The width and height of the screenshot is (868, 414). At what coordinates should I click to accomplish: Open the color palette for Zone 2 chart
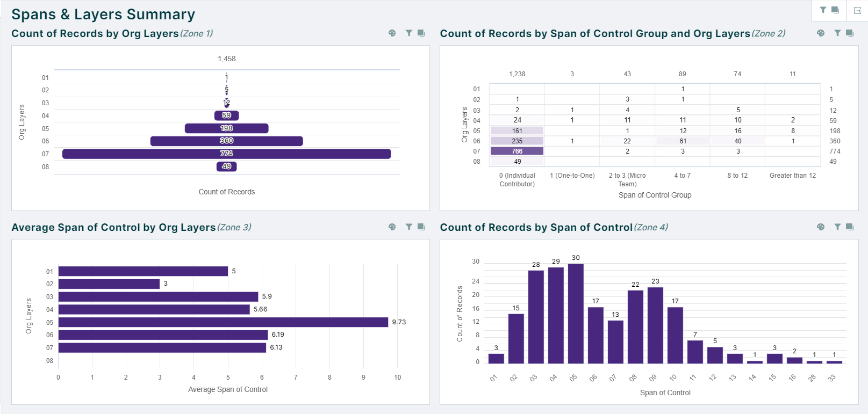point(821,33)
